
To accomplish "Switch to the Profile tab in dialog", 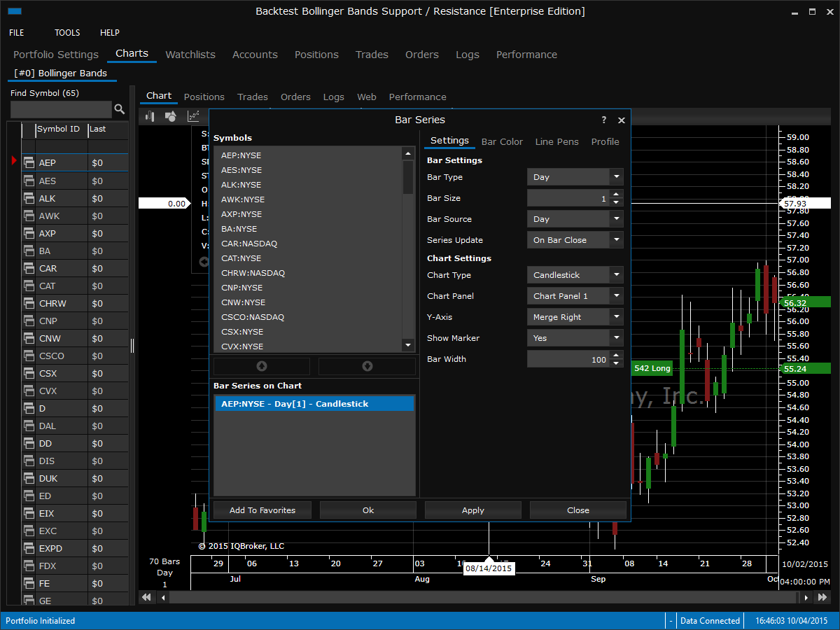I will coord(605,141).
